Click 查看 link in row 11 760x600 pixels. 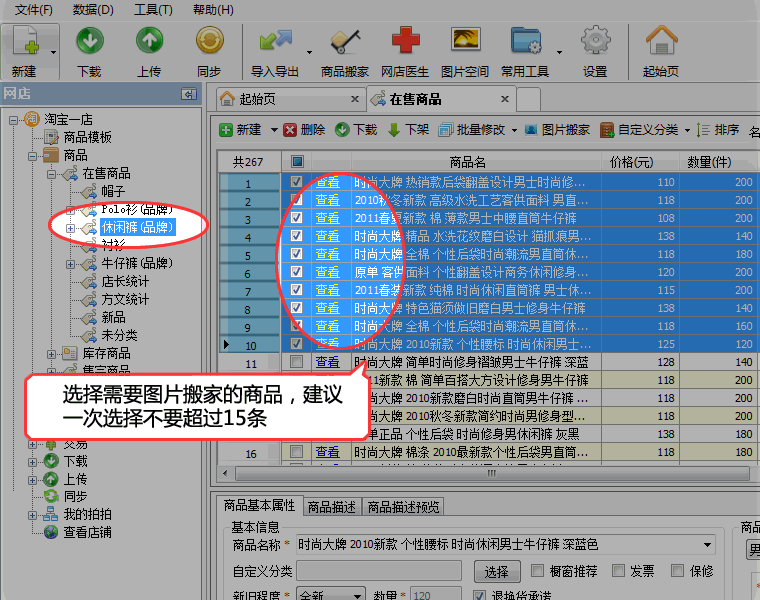click(328, 362)
